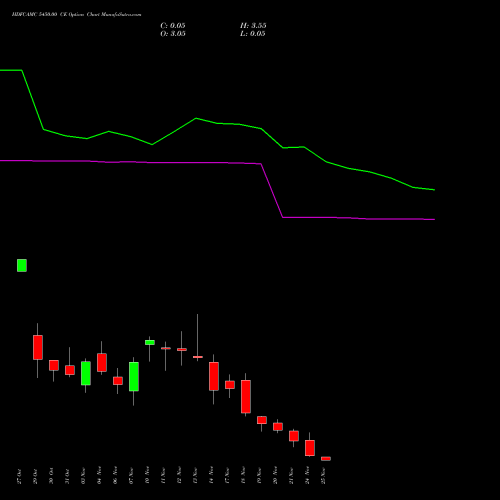
Task: Select the close value 'C: 0.05'
Action: [173, 26]
